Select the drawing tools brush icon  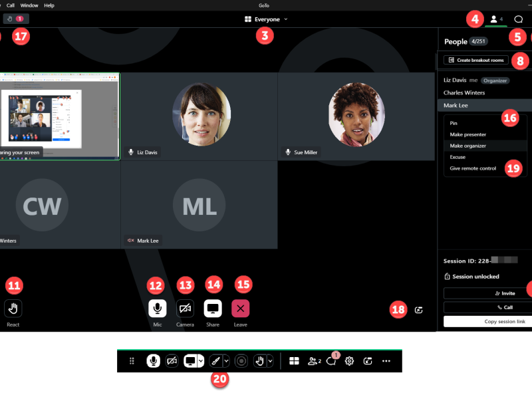pyautogui.click(x=215, y=361)
